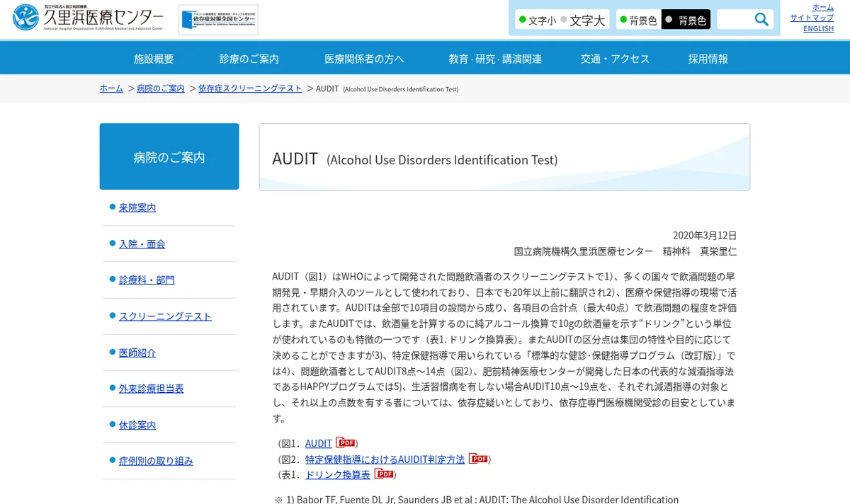850x504 pixels.
Task: Open 施設概要 navigation menu
Action: (154, 59)
